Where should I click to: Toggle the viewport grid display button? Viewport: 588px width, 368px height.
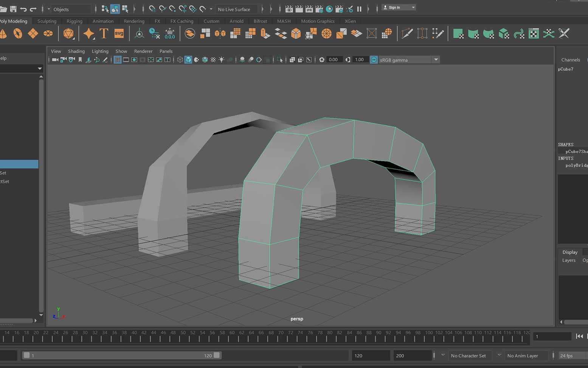pos(118,60)
